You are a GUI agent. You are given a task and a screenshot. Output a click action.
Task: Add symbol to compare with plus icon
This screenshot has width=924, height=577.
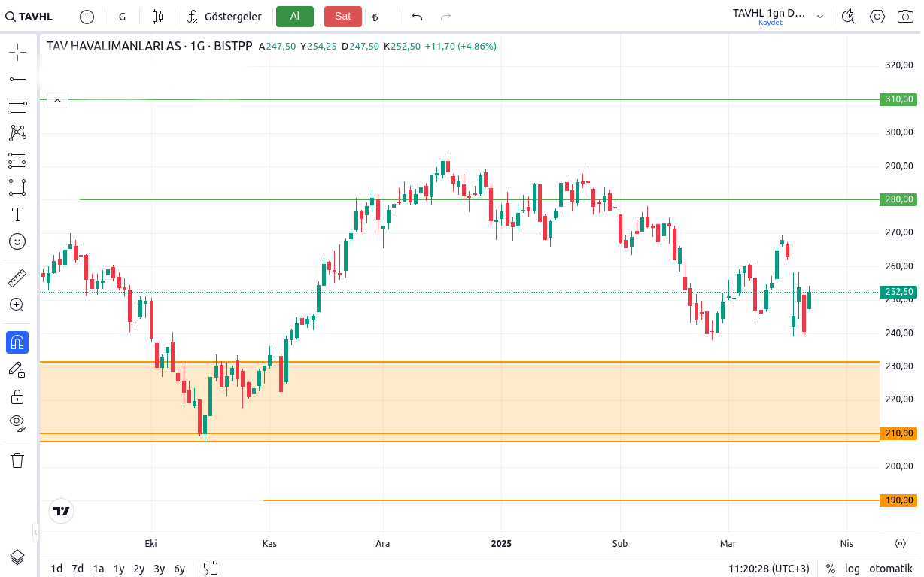pos(87,17)
